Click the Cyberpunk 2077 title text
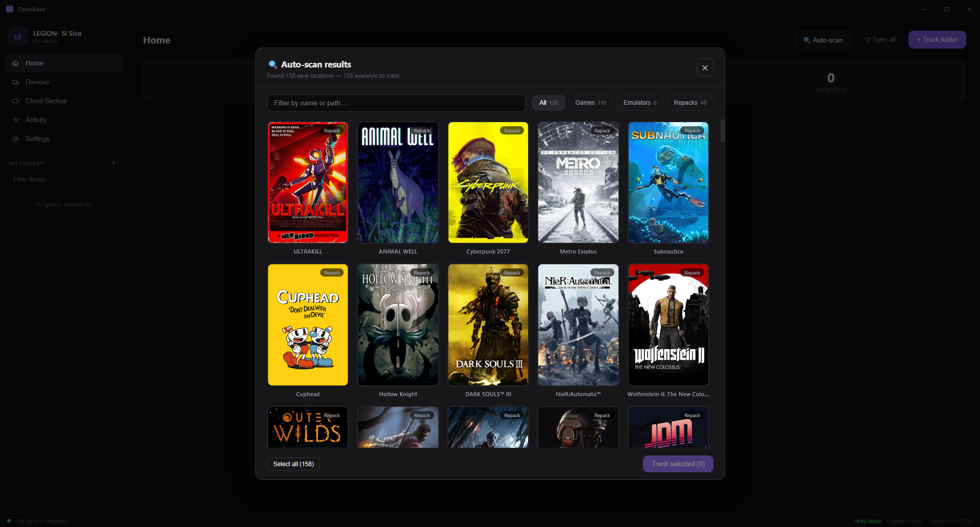980x527 pixels. pyautogui.click(x=488, y=251)
